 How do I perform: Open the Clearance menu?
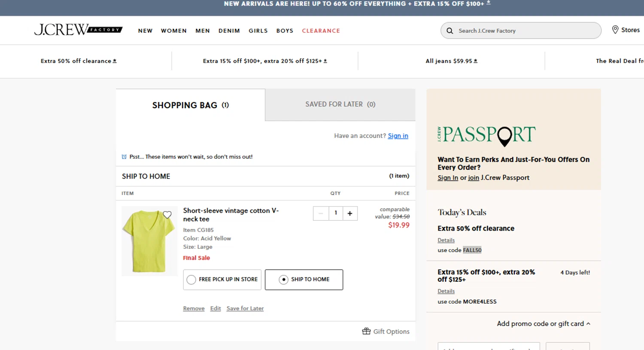pos(321,30)
